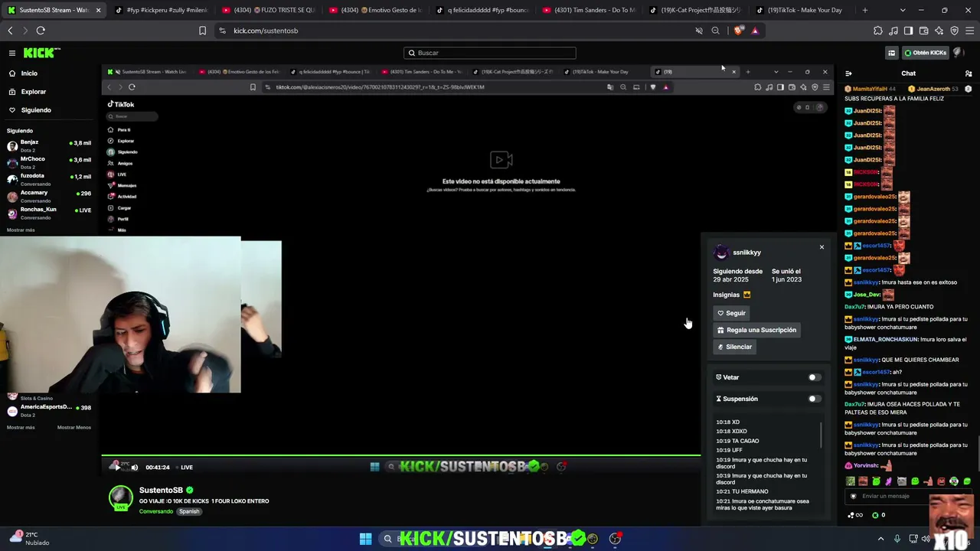Open the browser tab search chevron

tap(903, 10)
